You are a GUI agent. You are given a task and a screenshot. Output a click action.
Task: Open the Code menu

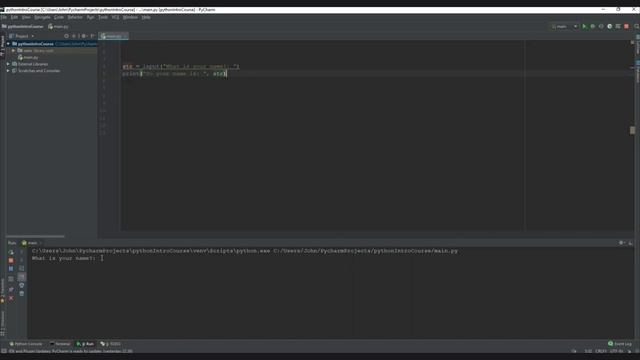(59, 17)
